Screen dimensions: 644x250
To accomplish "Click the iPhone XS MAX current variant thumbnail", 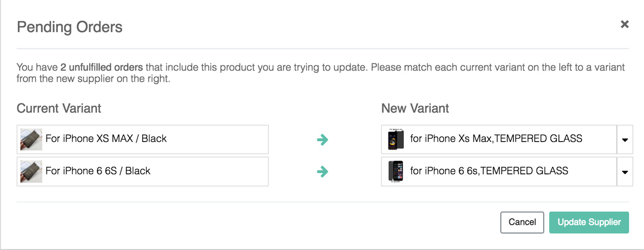I will point(31,139).
